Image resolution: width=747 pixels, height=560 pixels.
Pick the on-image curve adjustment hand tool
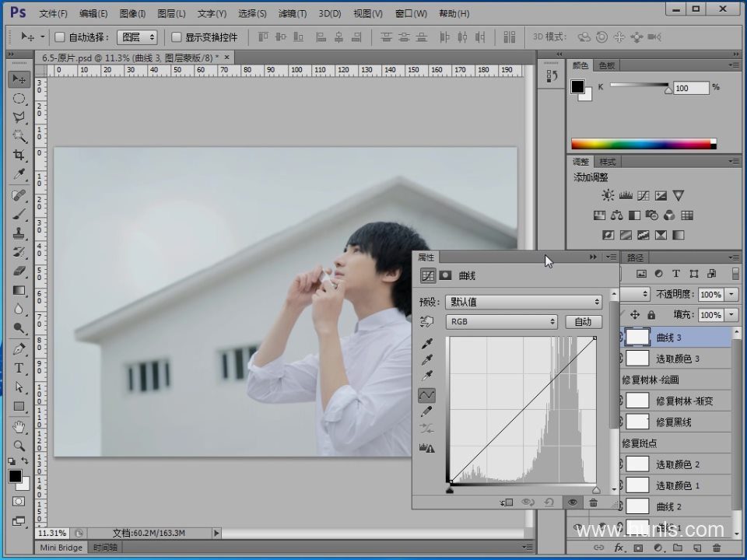click(x=426, y=322)
